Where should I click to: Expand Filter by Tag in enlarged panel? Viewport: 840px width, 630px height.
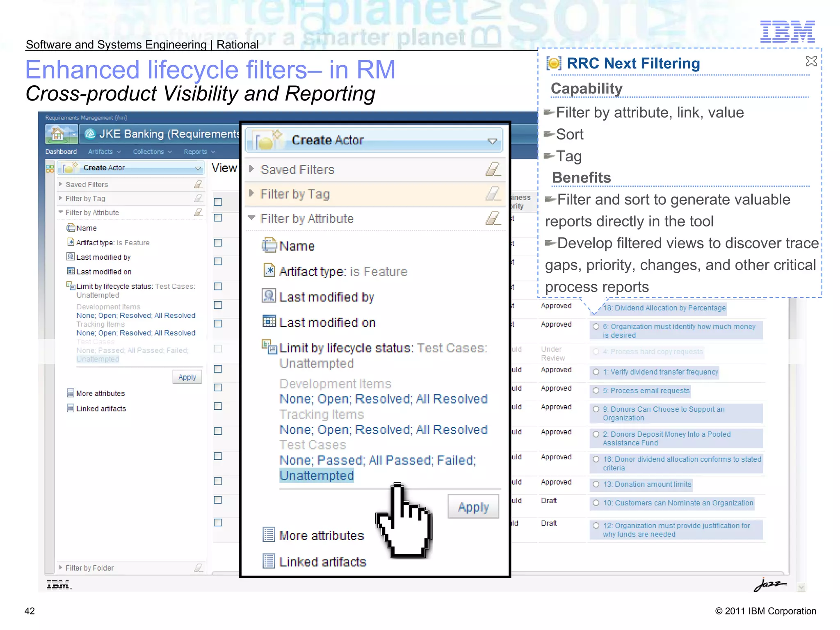point(252,193)
